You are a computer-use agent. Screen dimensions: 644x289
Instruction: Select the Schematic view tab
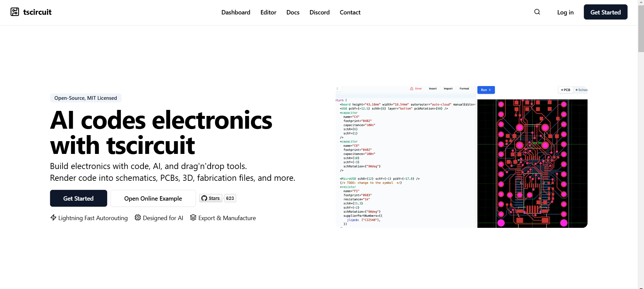click(581, 90)
